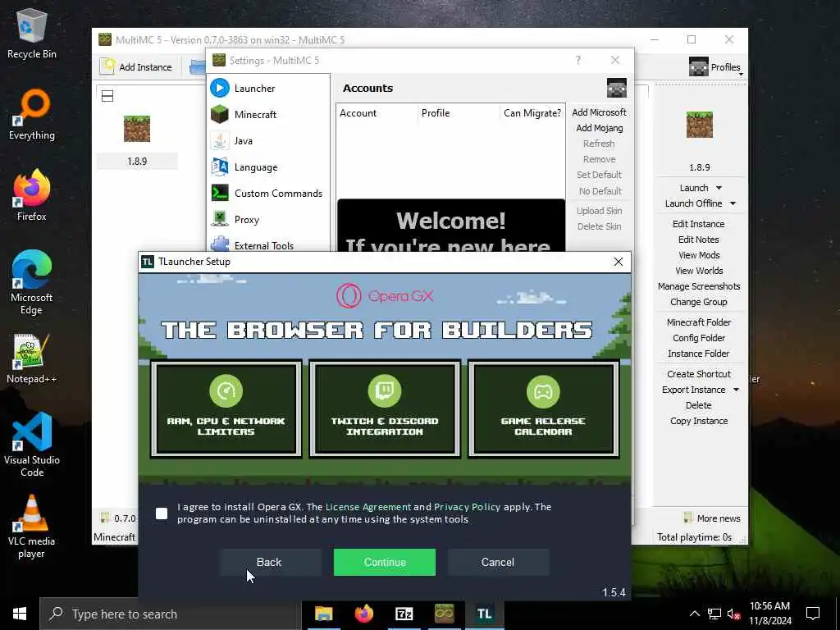Click Manage Screenshots in MultiMC
This screenshot has height=630, width=840.
point(699,286)
